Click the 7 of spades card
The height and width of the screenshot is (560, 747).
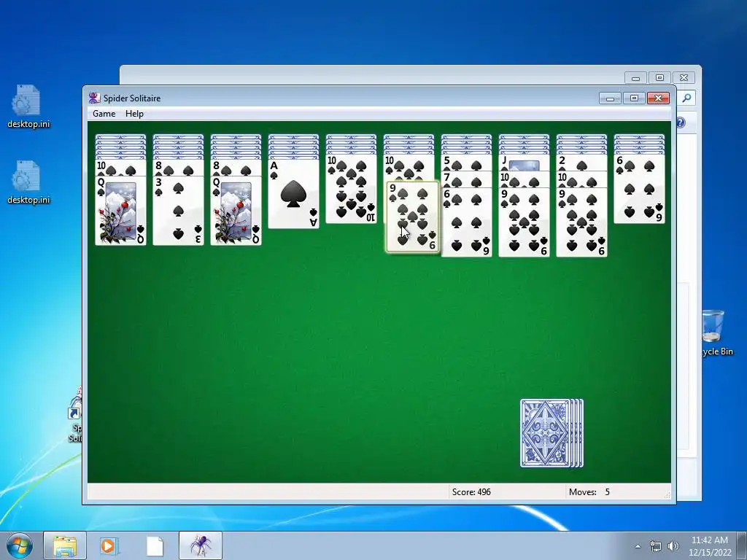pyautogui.click(x=466, y=179)
